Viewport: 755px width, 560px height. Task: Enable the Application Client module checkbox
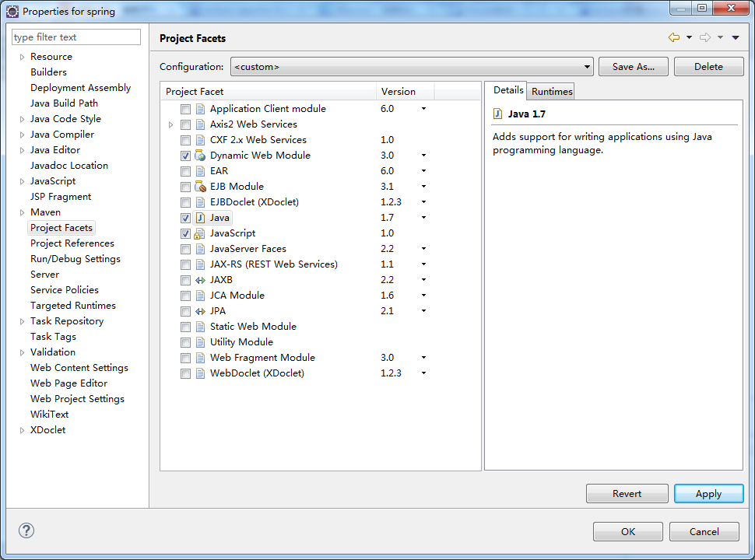point(185,109)
